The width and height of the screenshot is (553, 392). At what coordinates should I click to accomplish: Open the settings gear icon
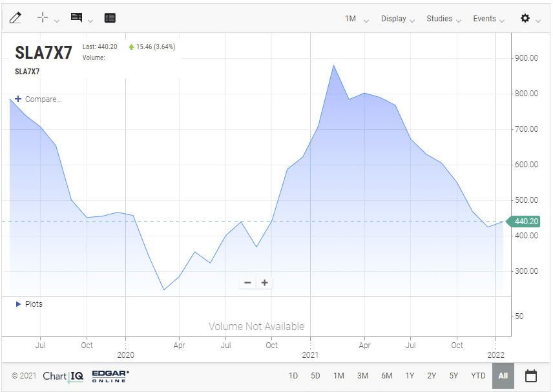[x=525, y=18]
